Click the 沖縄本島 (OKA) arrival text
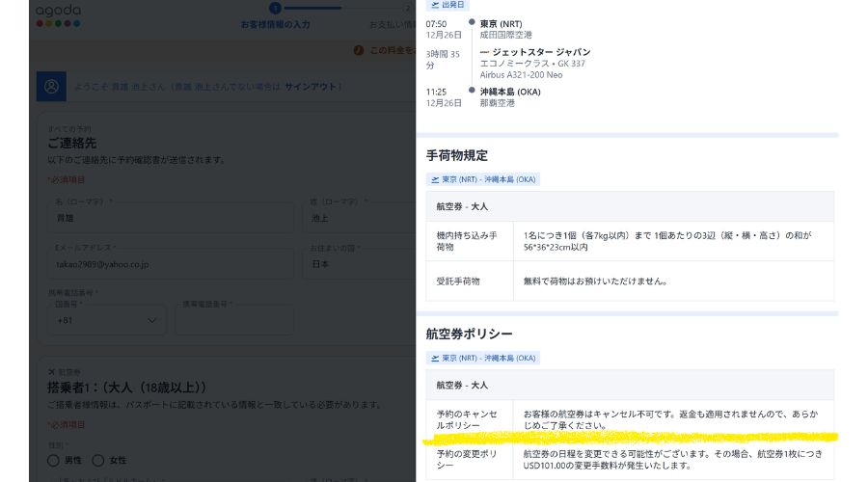 click(510, 92)
